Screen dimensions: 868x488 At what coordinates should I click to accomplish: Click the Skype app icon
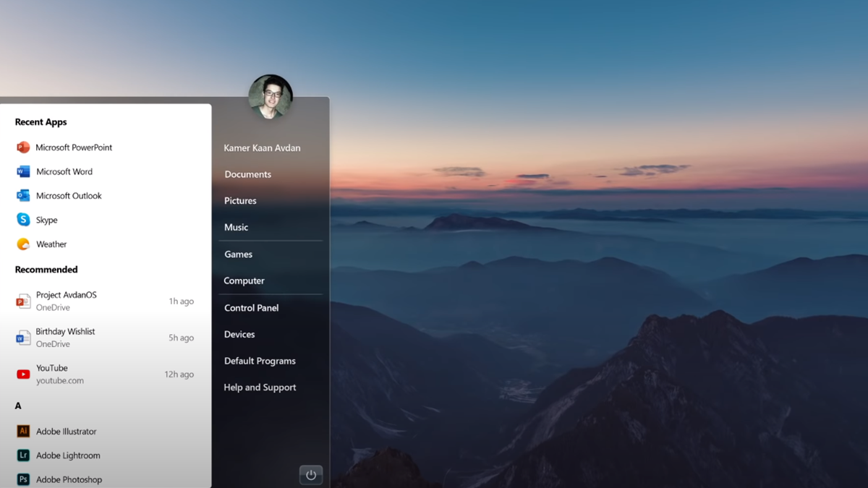pyautogui.click(x=23, y=220)
